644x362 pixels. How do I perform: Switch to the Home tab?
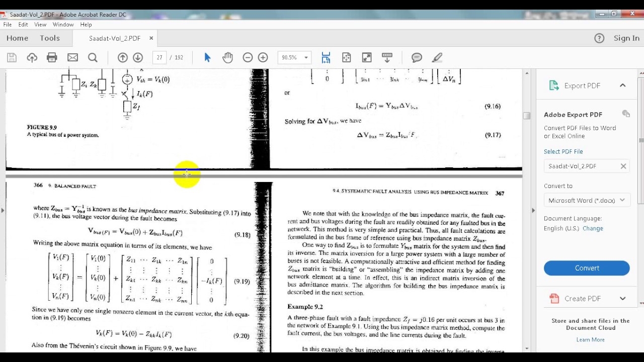[x=17, y=38]
